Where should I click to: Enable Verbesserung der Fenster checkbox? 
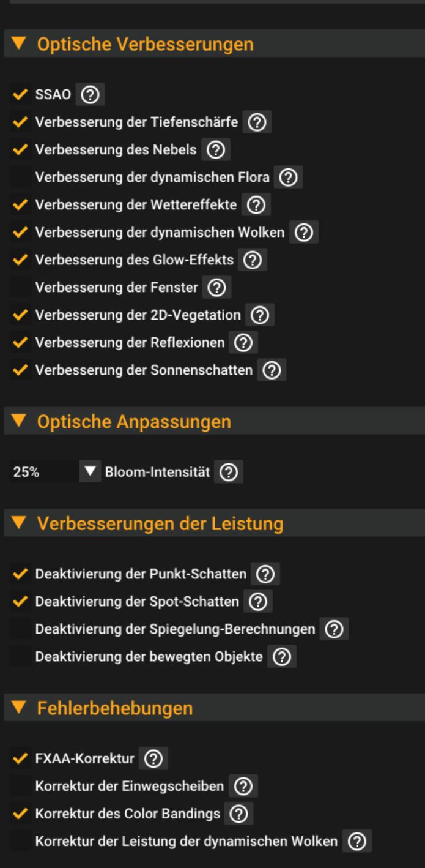pyautogui.click(x=20, y=287)
